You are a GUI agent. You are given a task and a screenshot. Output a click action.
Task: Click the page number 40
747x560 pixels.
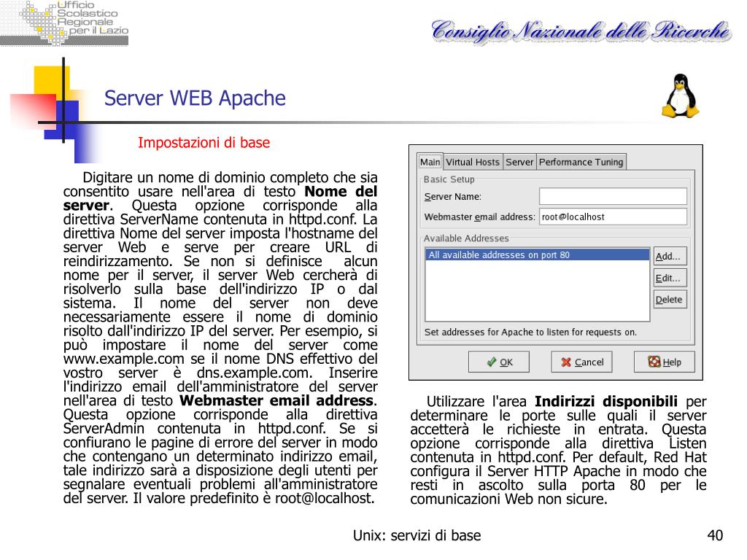(715, 536)
